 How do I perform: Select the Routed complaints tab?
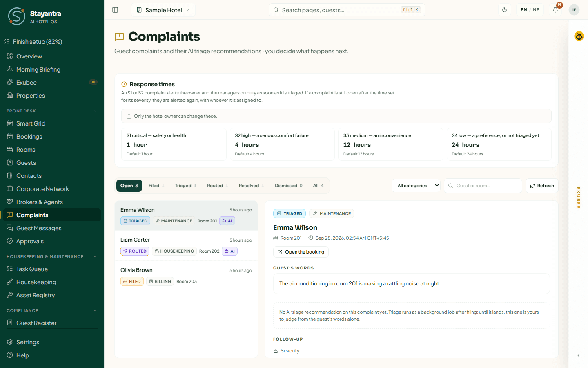click(218, 186)
